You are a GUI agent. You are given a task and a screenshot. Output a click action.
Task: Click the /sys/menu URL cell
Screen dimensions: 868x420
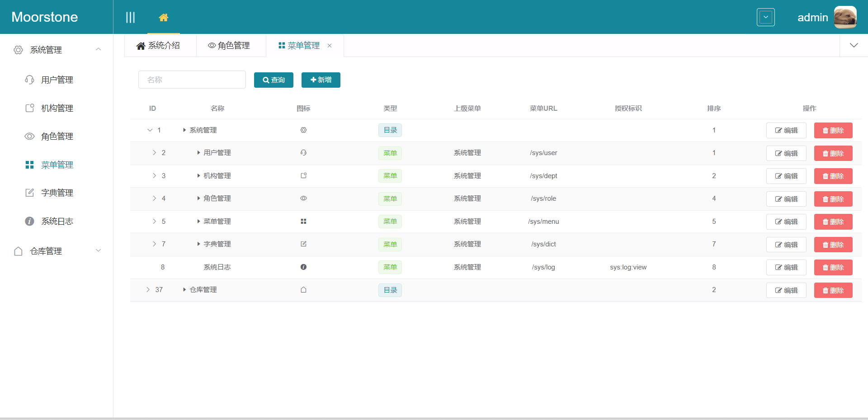pyautogui.click(x=543, y=222)
